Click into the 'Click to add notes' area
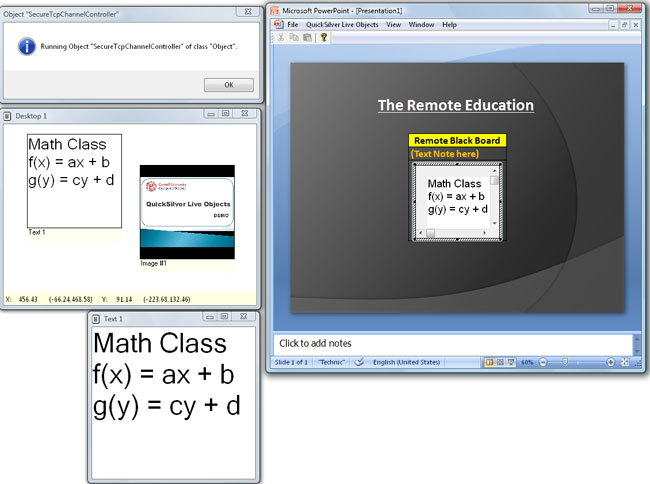 (450, 344)
